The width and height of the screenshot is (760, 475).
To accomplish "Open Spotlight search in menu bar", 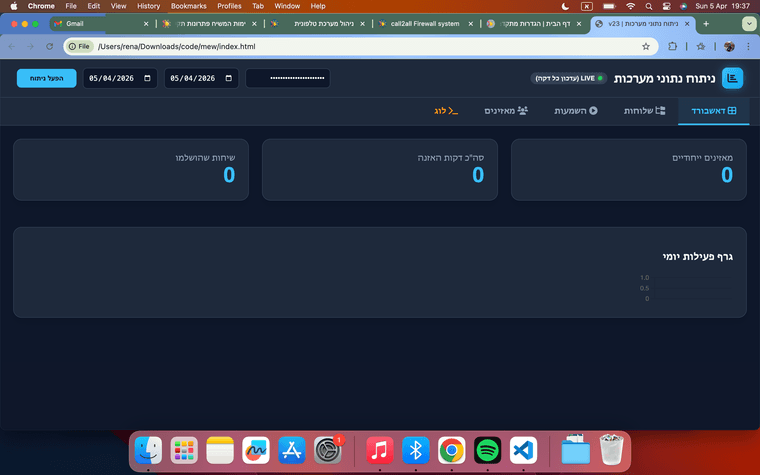I will [649, 6].
